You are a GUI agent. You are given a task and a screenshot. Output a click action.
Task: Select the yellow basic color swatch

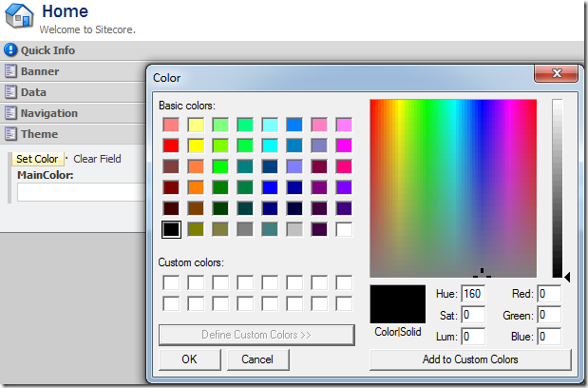click(196, 145)
